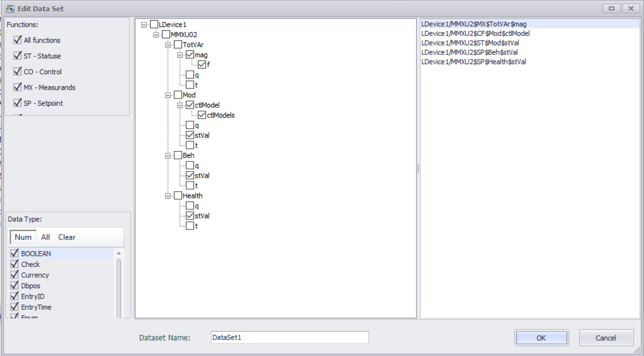Click the Cancel button
Viewport: 644px width, 356px height.
click(605, 338)
